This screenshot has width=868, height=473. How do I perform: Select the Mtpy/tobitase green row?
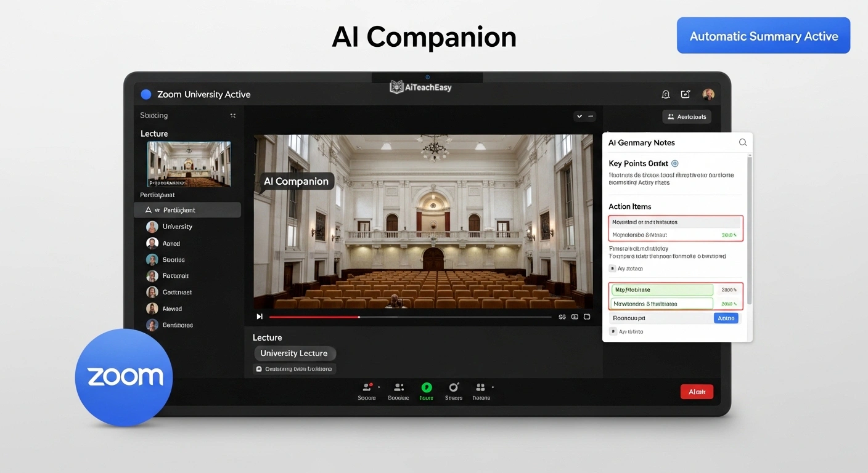pos(662,289)
